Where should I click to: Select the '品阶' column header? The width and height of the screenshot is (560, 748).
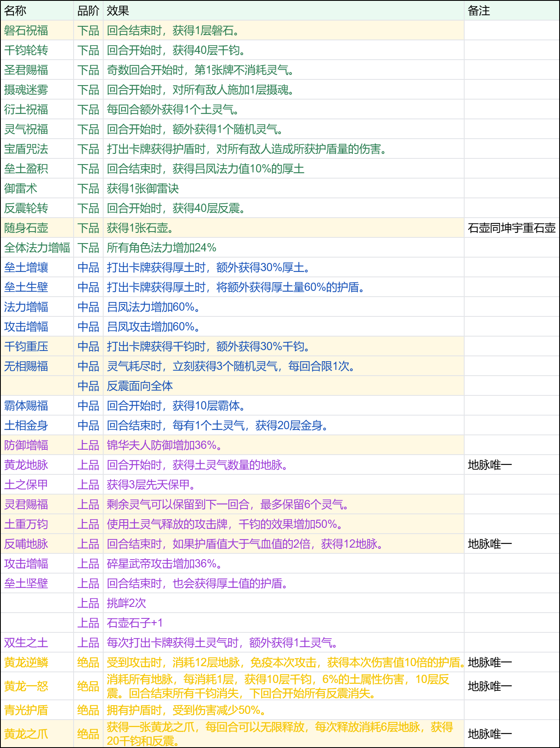click(88, 11)
